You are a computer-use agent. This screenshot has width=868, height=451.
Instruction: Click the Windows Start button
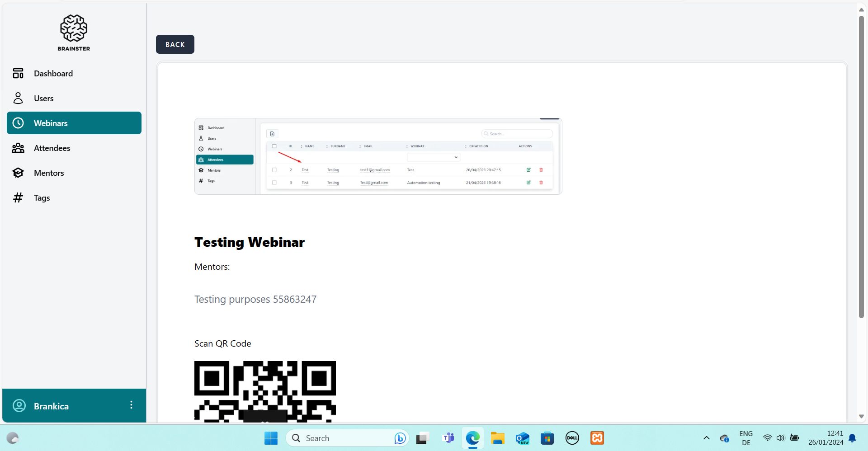point(271,438)
